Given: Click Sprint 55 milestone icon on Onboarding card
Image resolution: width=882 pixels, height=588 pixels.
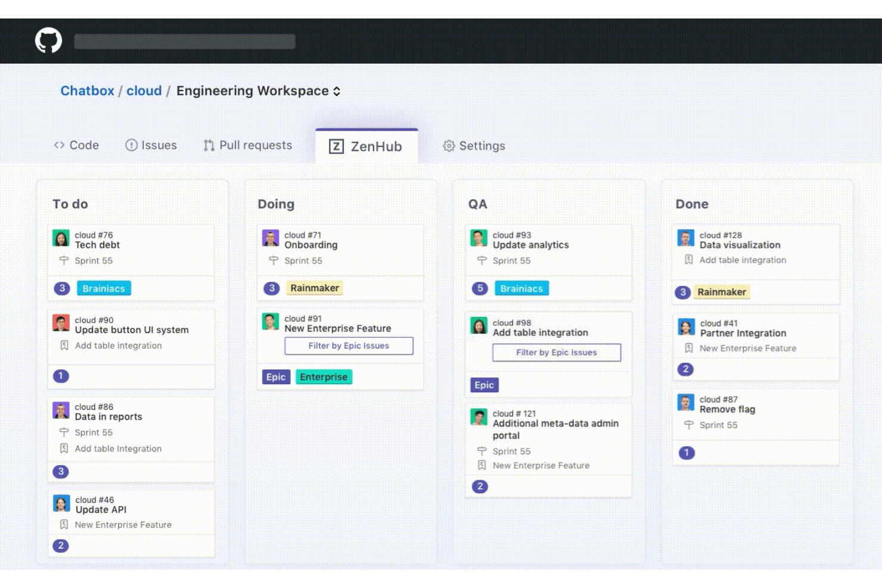Looking at the screenshot, I should click(x=274, y=260).
